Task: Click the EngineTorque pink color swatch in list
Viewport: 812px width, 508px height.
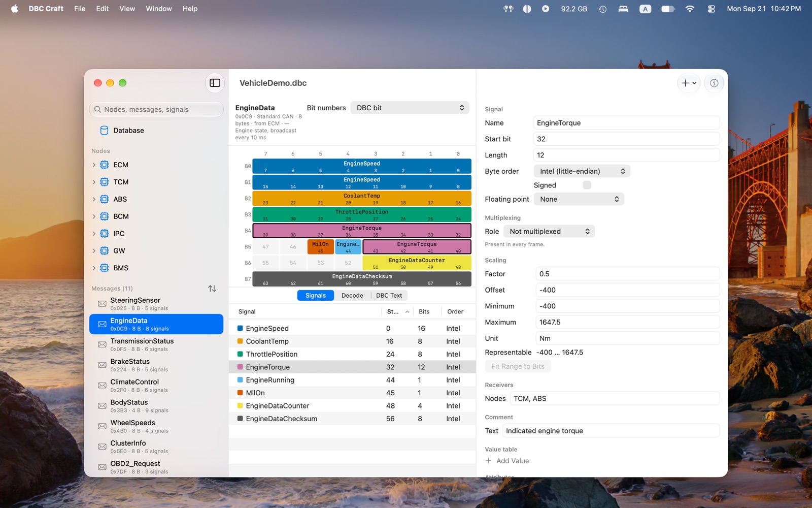Action: [240, 367]
